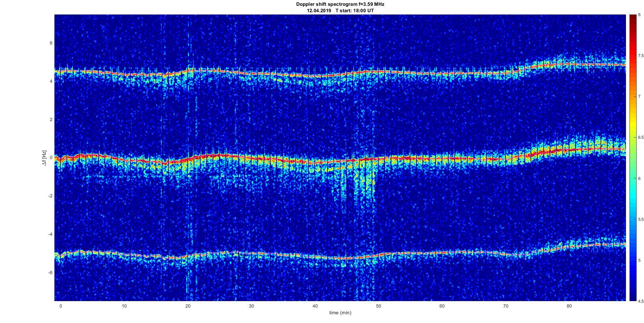Click the upper signal trace at 40 minutes

(315, 76)
